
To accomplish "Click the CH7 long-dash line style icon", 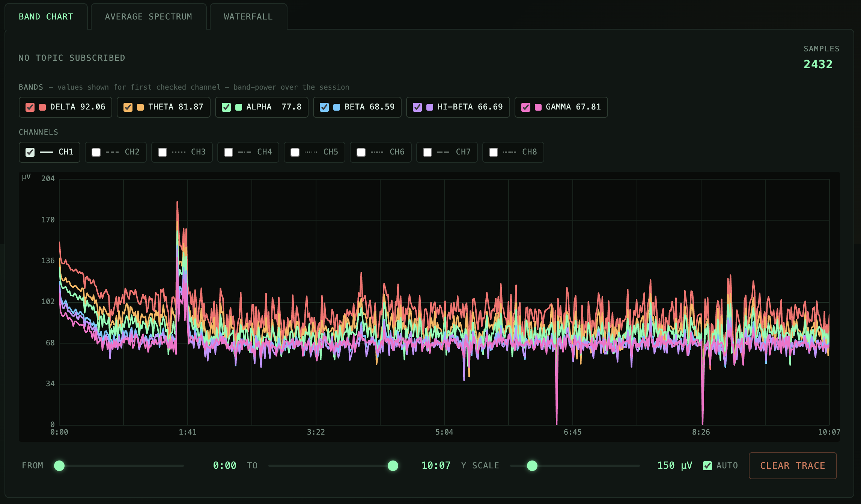I will coord(444,152).
